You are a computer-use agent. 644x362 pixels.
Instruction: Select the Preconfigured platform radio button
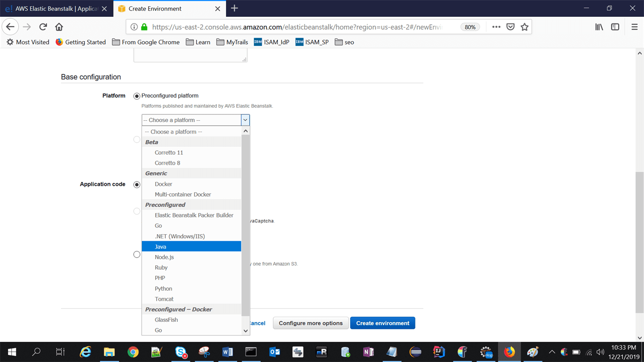(137, 96)
